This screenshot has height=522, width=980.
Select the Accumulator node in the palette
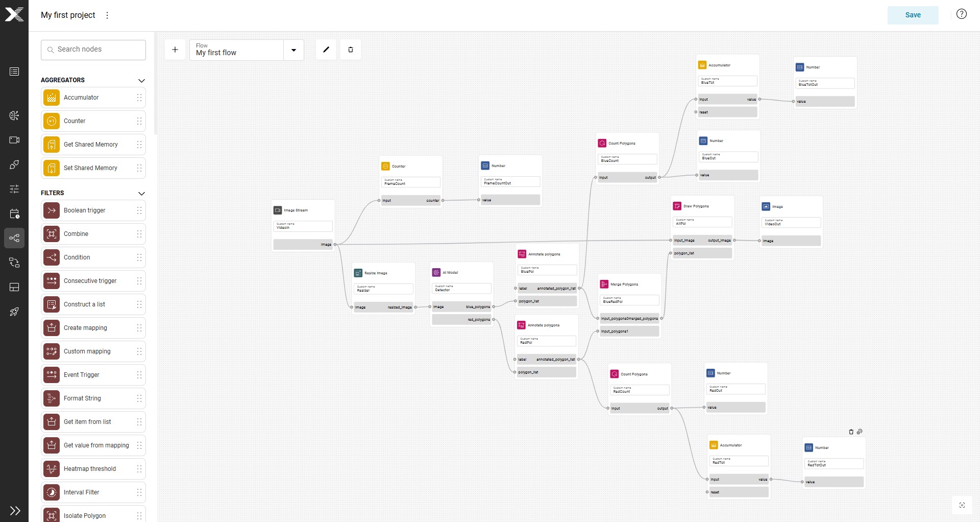coord(93,98)
